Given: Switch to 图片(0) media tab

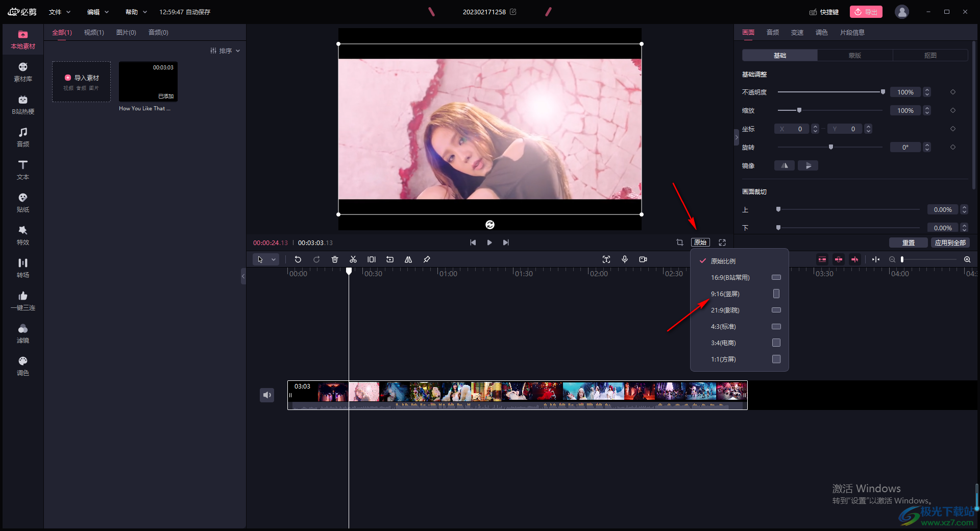Looking at the screenshot, I should pos(126,32).
